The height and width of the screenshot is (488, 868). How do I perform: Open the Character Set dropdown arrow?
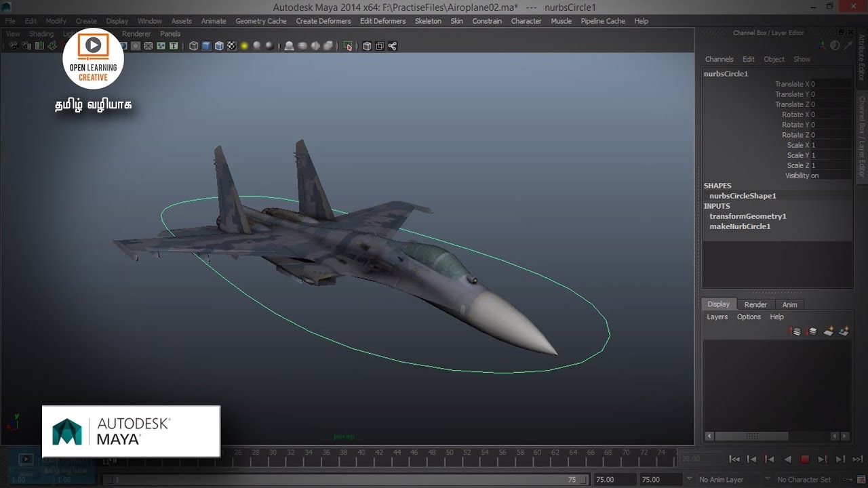[x=768, y=479]
